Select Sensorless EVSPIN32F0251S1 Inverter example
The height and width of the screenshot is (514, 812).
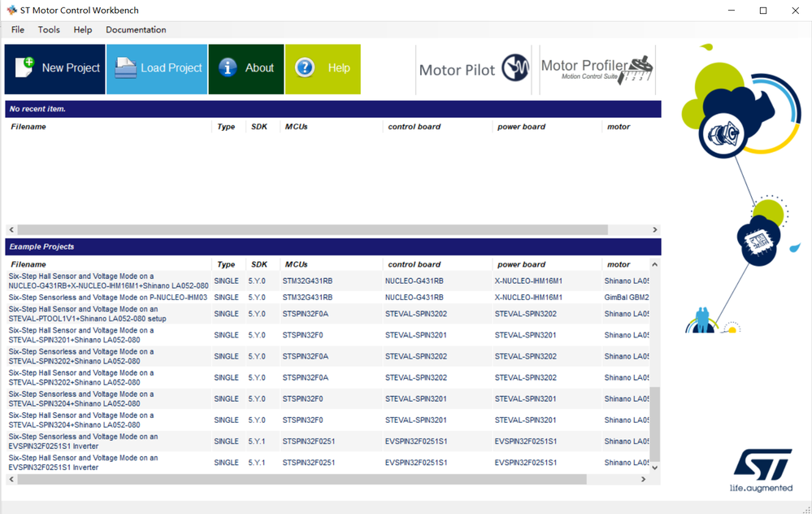tap(328, 441)
